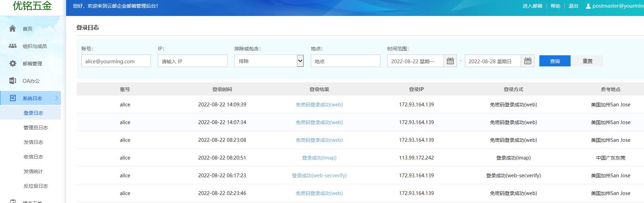Open 收信日志 from the sidebar

[x=33, y=157]
